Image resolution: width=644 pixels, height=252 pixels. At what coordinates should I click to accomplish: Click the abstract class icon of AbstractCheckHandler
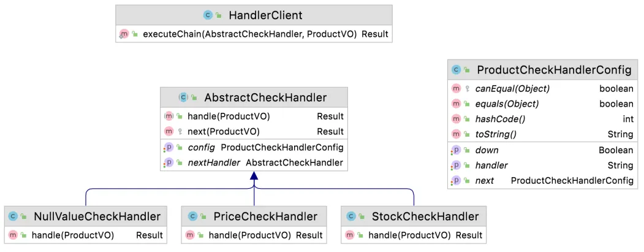[x=183, y=97]
